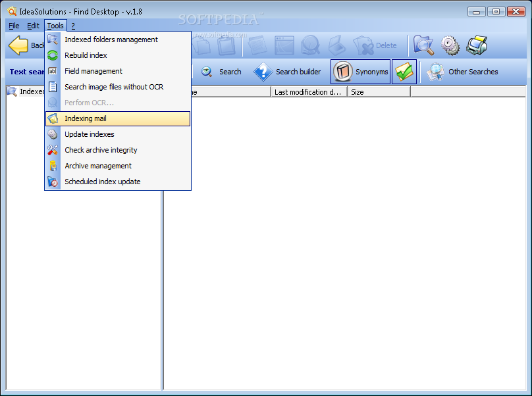Screen dimensions: 532x396
Task: Click the Archive management icon
Action: (x=53, y=166)
